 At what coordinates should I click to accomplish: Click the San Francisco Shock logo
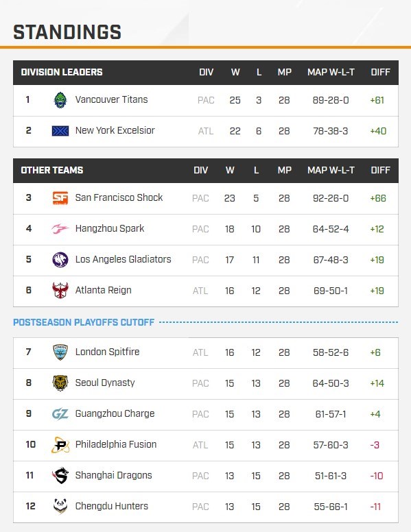click(60, 198)
